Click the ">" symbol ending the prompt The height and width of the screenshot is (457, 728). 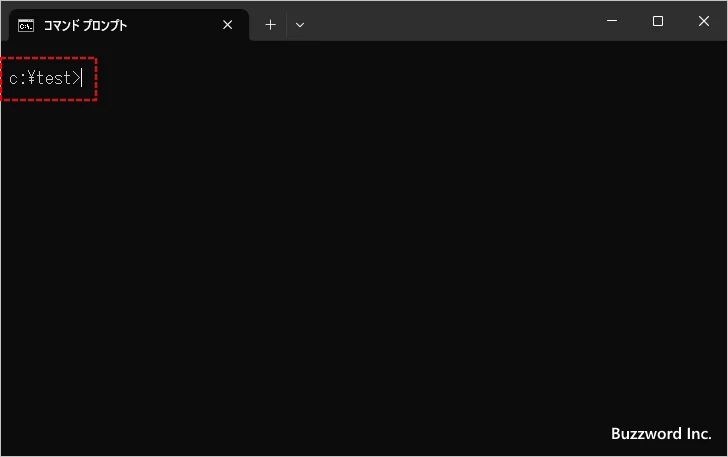click(x=76, y=78)
